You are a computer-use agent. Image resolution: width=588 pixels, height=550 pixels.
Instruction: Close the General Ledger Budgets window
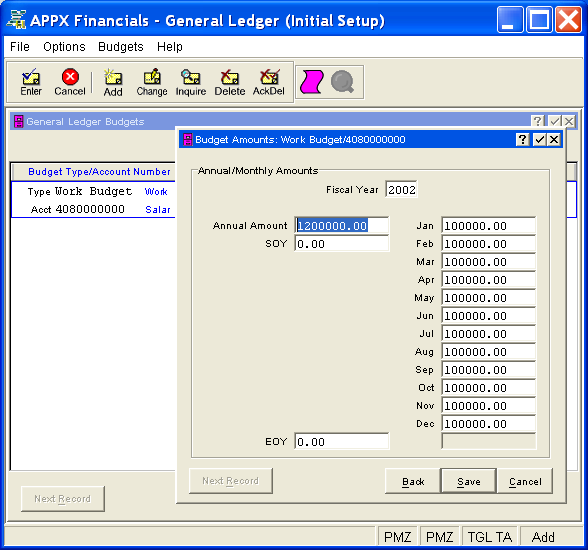click(569, 121)
